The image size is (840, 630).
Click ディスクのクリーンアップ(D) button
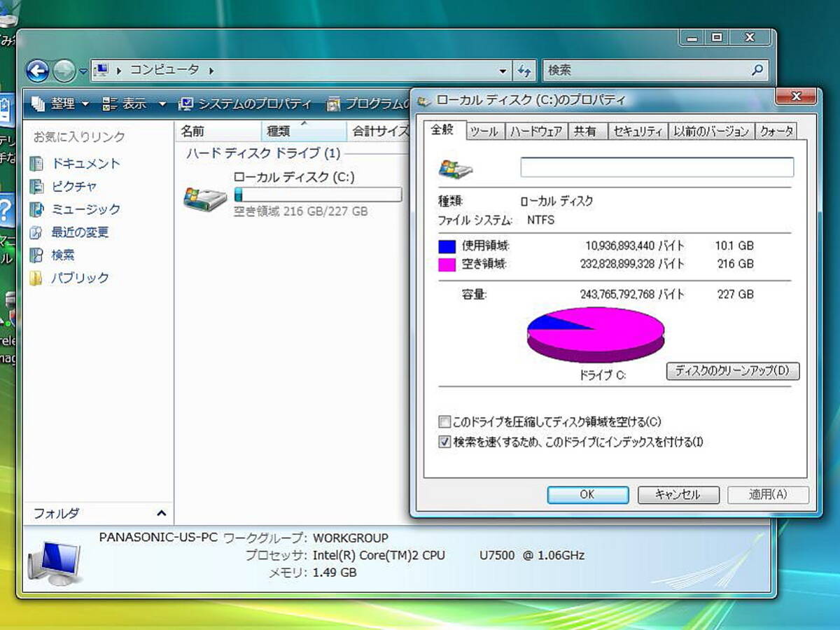click(x=733, y=371)
